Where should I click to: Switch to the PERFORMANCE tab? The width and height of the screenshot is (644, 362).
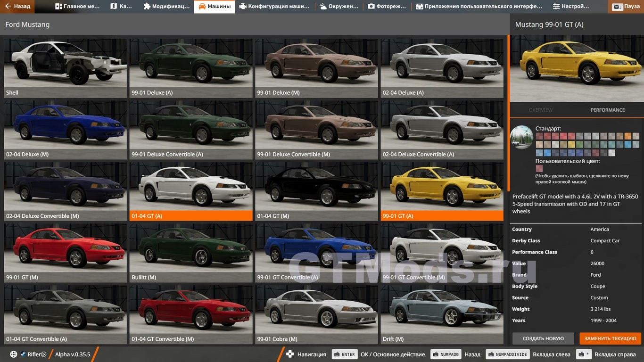point(608,110)
